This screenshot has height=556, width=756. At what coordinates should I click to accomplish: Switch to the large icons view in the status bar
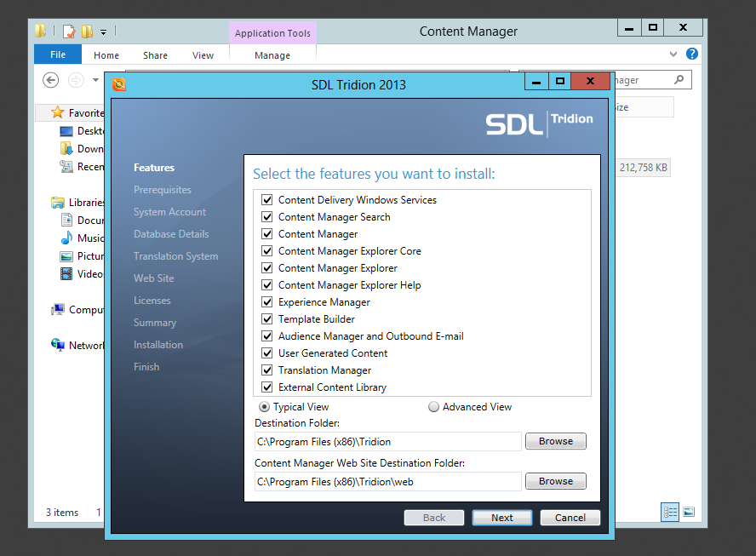[x=689, y=512]
